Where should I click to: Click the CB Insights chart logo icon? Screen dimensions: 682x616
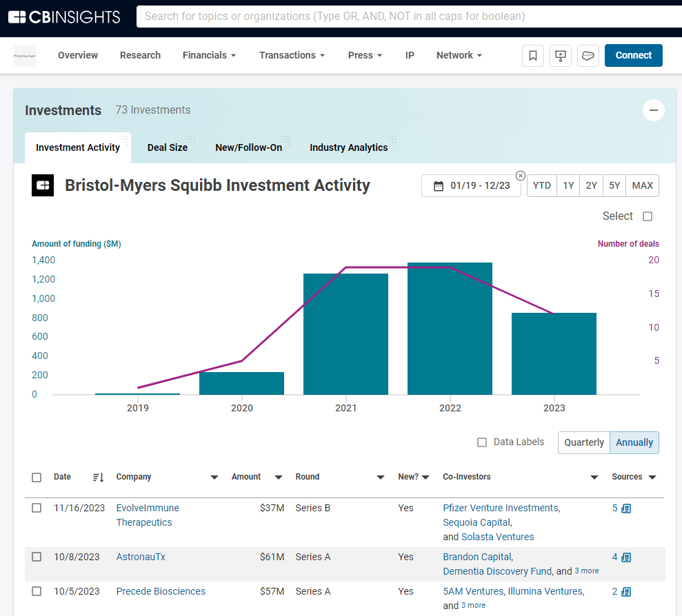tap(43, 185)
